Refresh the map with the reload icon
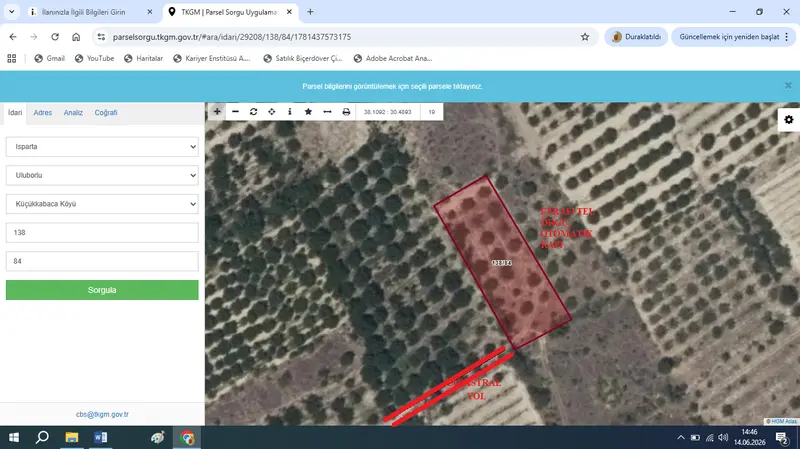800x449 pixels. tap(254, 112)
